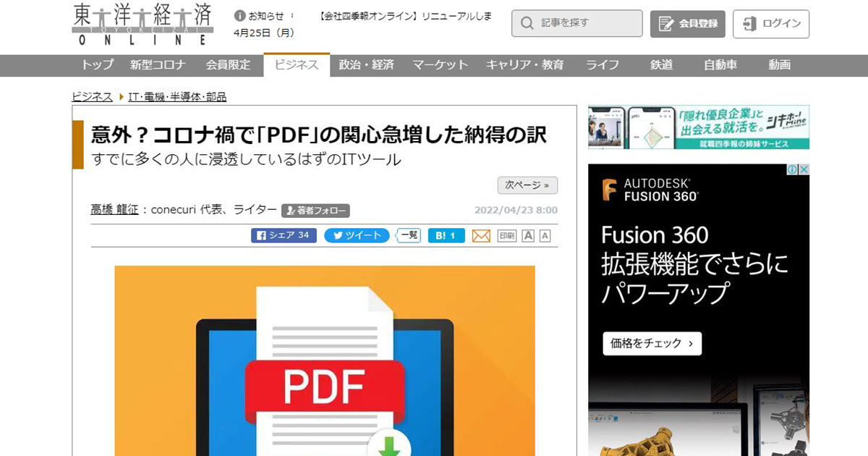Select the 鉄道 navigation tab
This screenshot has width=868, height=456.
point(661,65)
